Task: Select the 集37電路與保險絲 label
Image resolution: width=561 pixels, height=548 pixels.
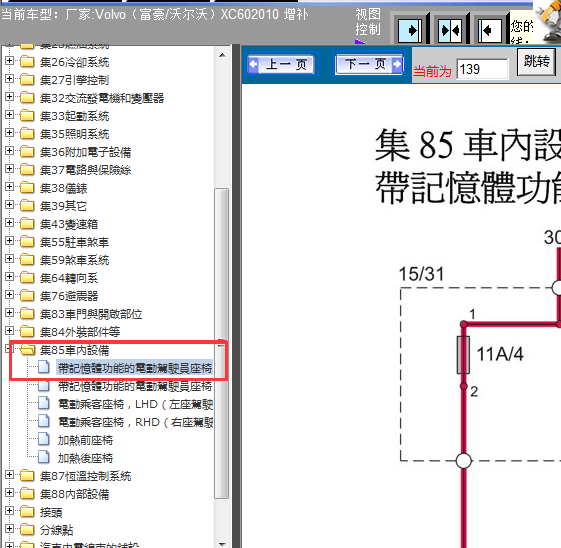Action: (86, 170)
